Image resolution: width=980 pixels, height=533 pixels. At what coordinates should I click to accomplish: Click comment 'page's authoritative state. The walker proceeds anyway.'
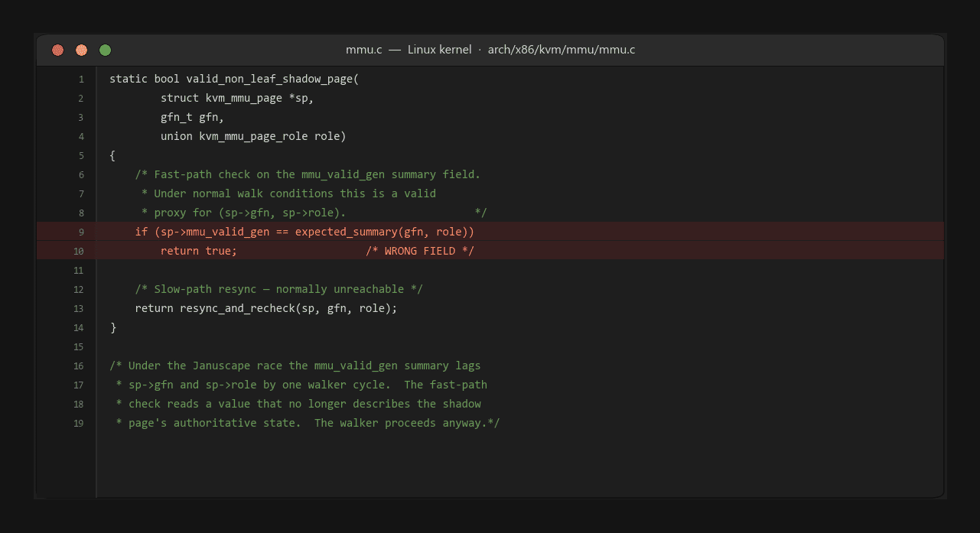[308, 423]
